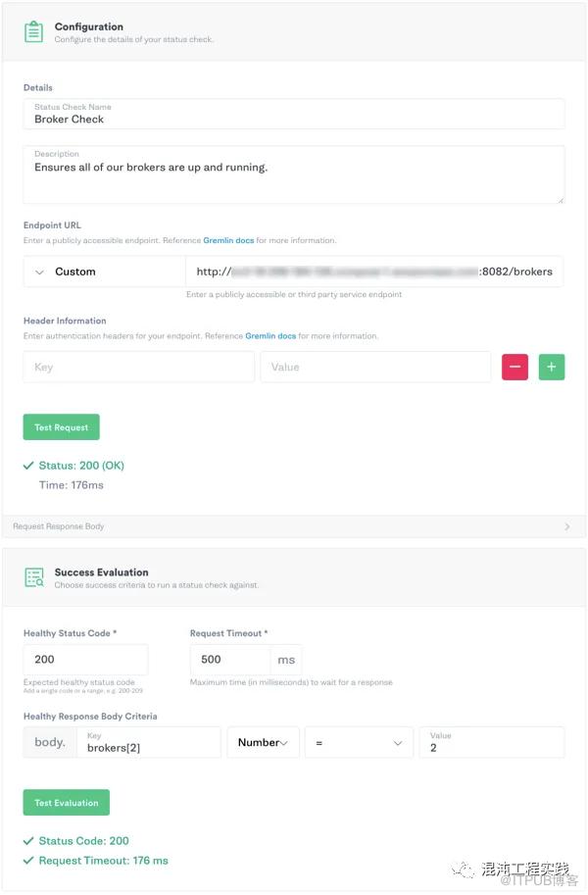
Task: Click the Status Check Name field
Action: [294, 114]
